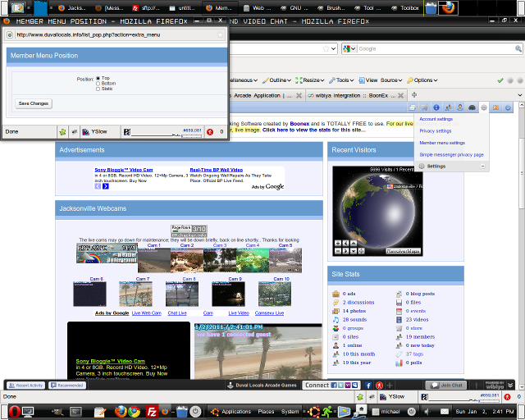Choose the Static position option

[98, 88]
